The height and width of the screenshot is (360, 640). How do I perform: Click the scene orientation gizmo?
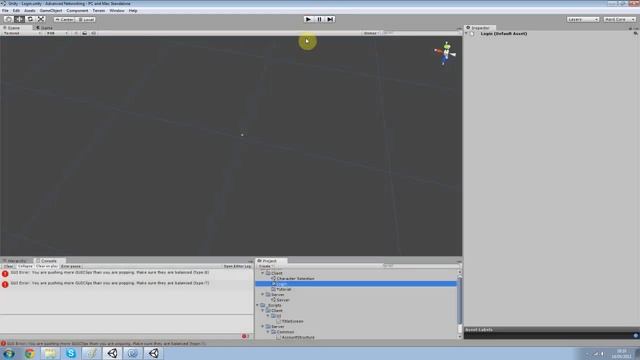coord(445,53)
